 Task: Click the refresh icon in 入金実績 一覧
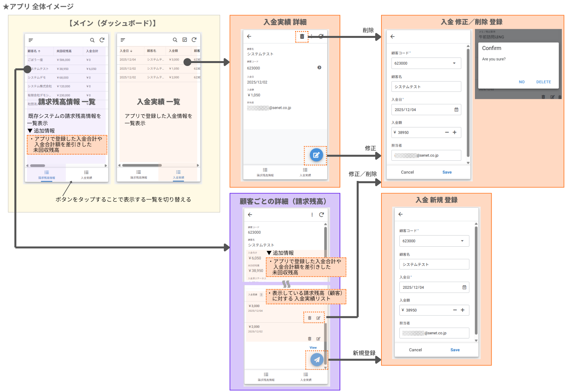[194, 39]
